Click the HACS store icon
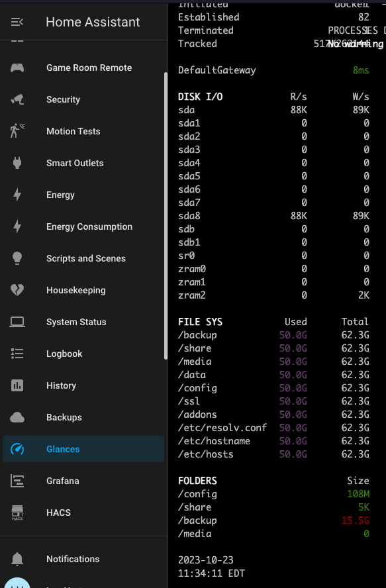 pyautogui.click(x=17, y=513)
